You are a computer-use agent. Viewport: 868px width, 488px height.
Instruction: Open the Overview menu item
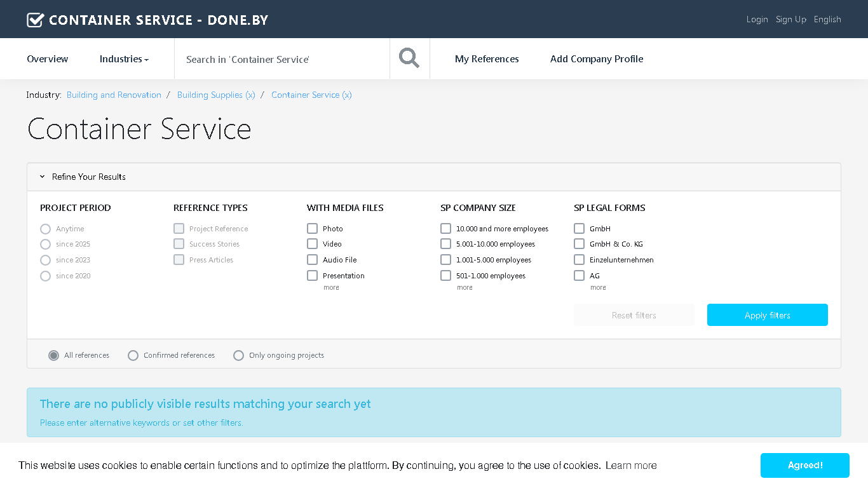click(x=47, y=59)
